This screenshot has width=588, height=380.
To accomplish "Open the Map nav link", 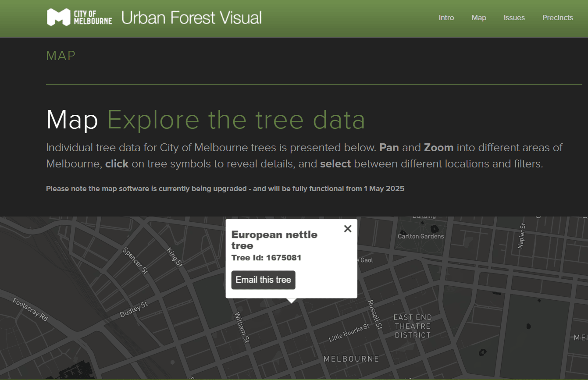I will [479, 18].
